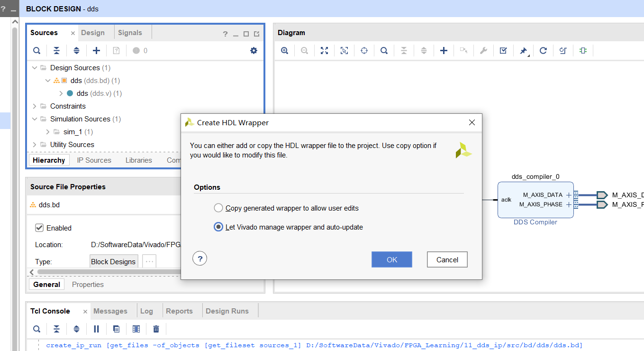This screenshot has height=351, width=644.
Task: Select Let Vivado manage wrapper option
Action: 218,227
